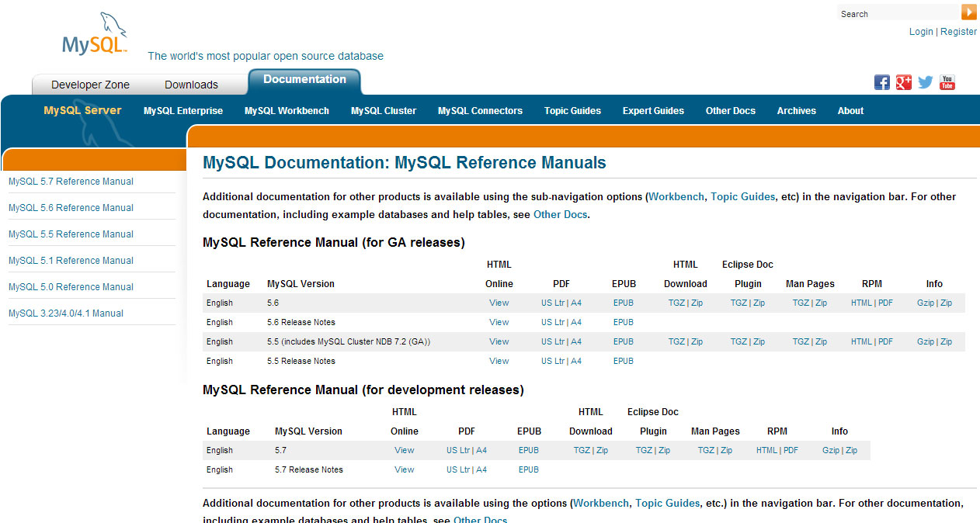980x523 pixels.
Task: Download US Ltr PDF for version 5.6
Action: pos(553,303)
